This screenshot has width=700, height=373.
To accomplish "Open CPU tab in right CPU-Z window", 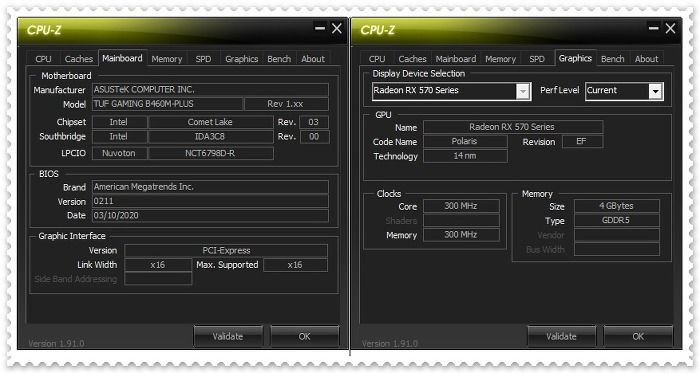I will tap(377, 59).
